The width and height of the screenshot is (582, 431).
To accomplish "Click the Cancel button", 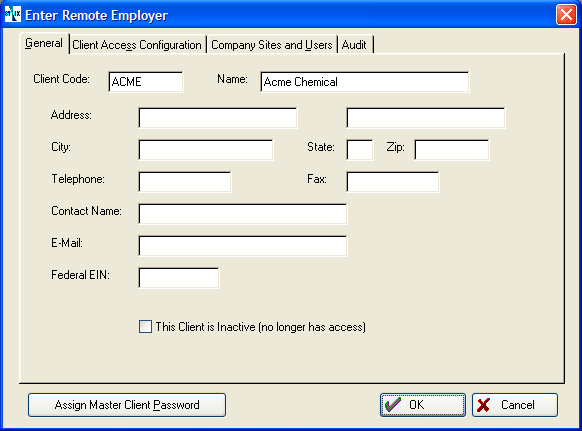I will (x=515, y=405).
